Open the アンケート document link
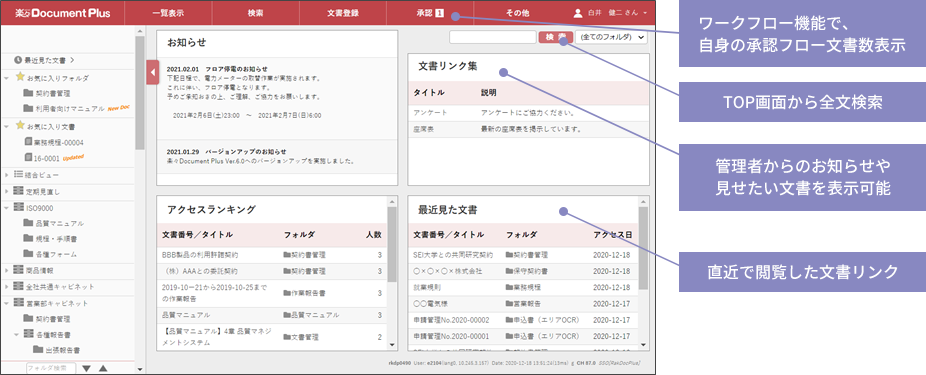 (430, 112)
